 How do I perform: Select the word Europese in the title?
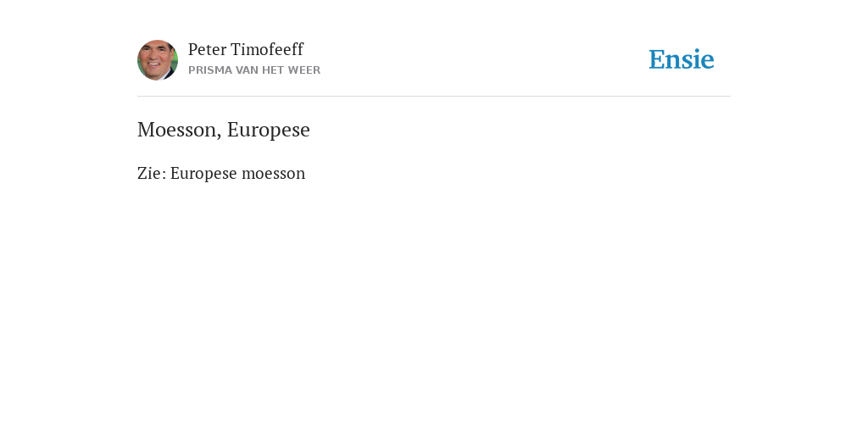coord(269,131)
